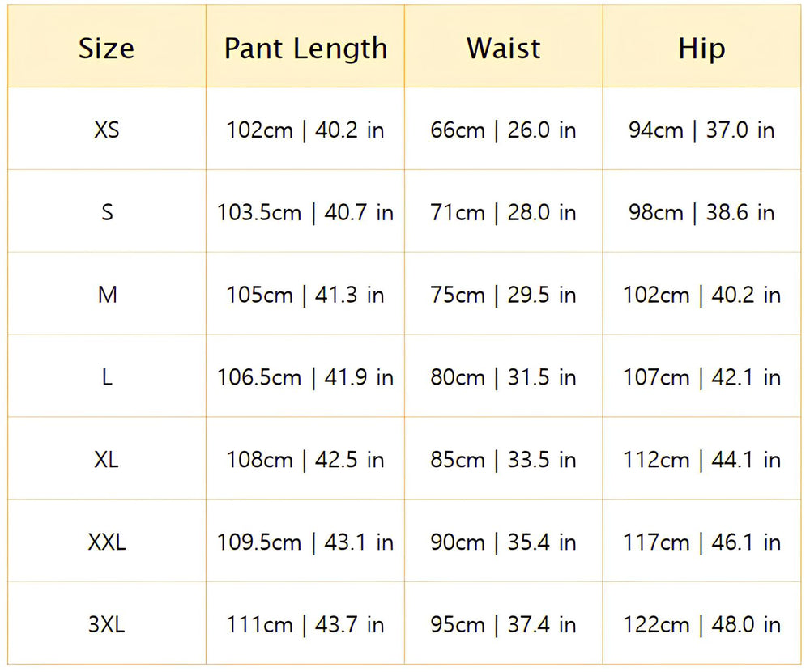Select the Waist column header
The image size is (810, 672).
click(503, 49)
